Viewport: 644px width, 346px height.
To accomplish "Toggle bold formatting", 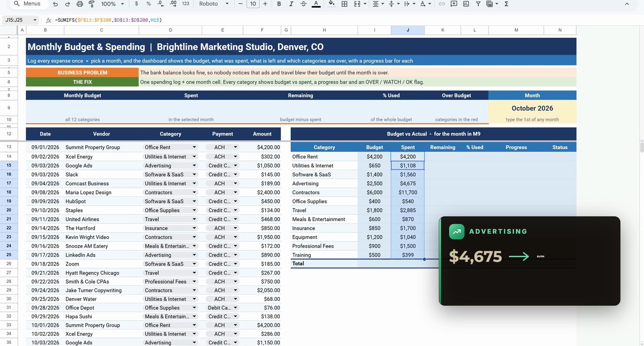I will [279, 4].
